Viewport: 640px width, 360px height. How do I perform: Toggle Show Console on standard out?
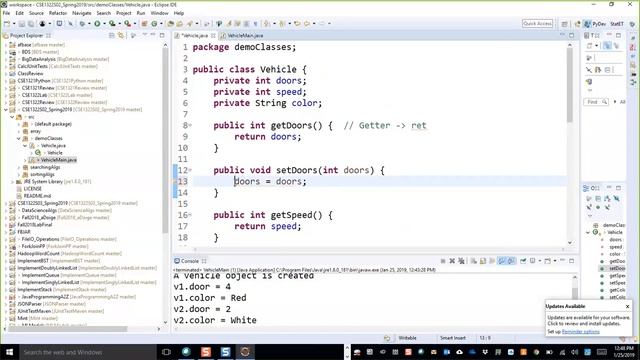(502, 261)
